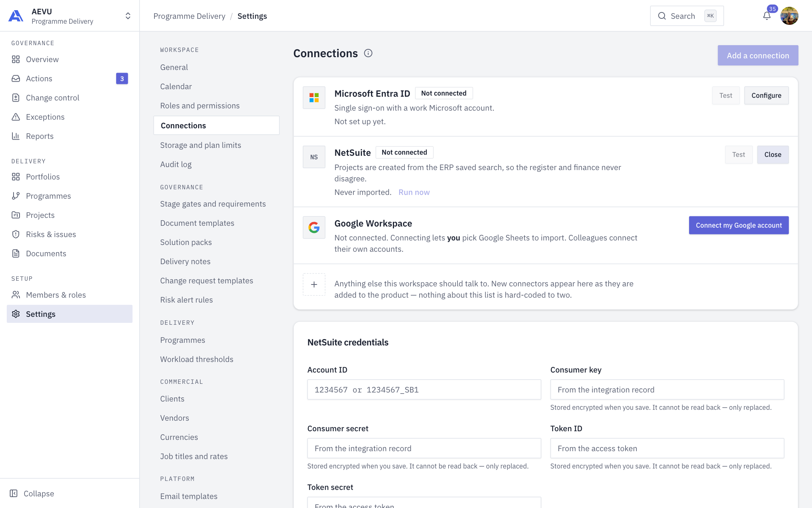812x508 pixels.
Task: Click the Portfolios icon
Action: (x=16, y=177)
